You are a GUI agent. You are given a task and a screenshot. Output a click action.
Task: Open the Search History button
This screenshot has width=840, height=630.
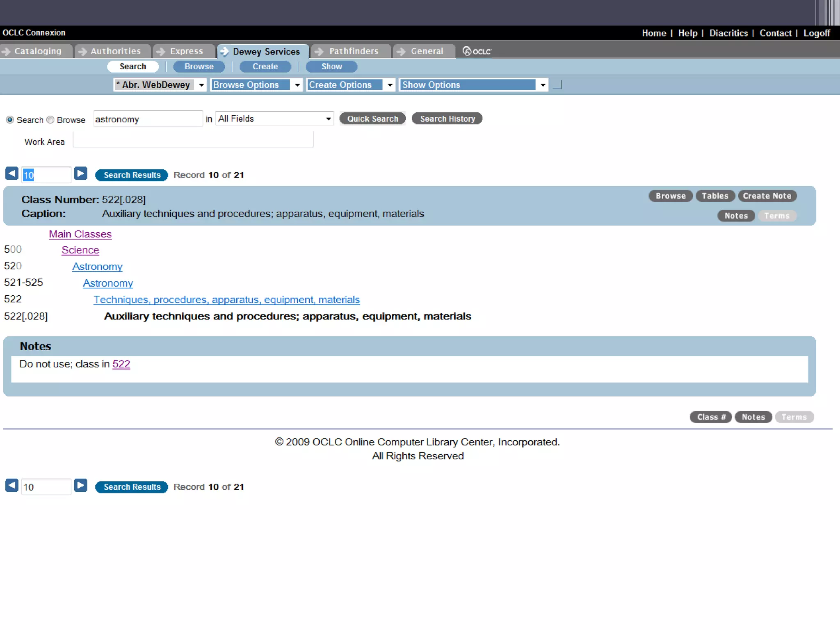447,119
